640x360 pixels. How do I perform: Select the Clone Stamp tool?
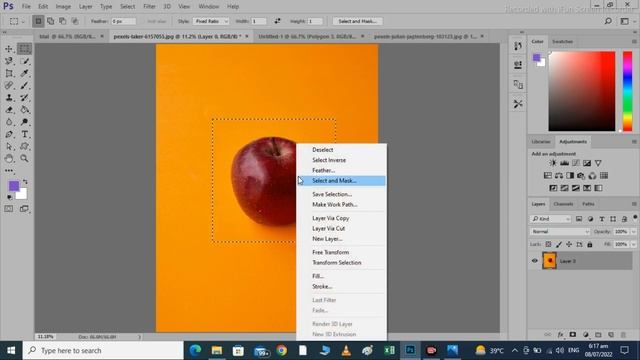click(x=9, y=98)
